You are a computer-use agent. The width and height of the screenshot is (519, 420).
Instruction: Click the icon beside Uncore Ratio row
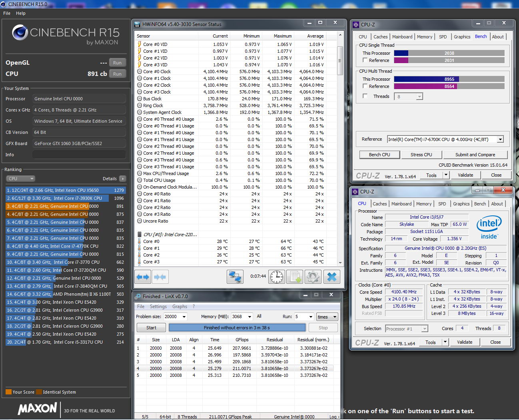[140, 221]
